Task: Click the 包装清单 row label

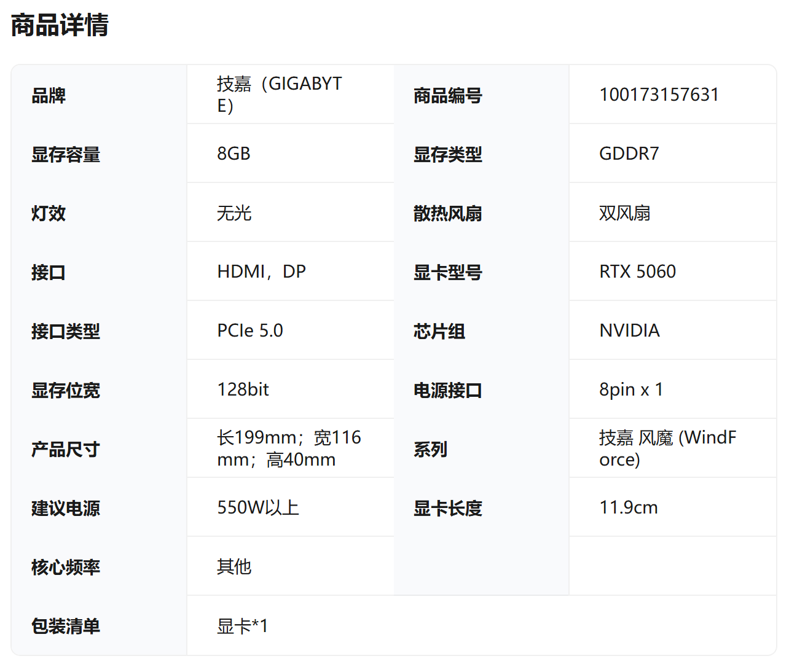Action: (66, 626)
